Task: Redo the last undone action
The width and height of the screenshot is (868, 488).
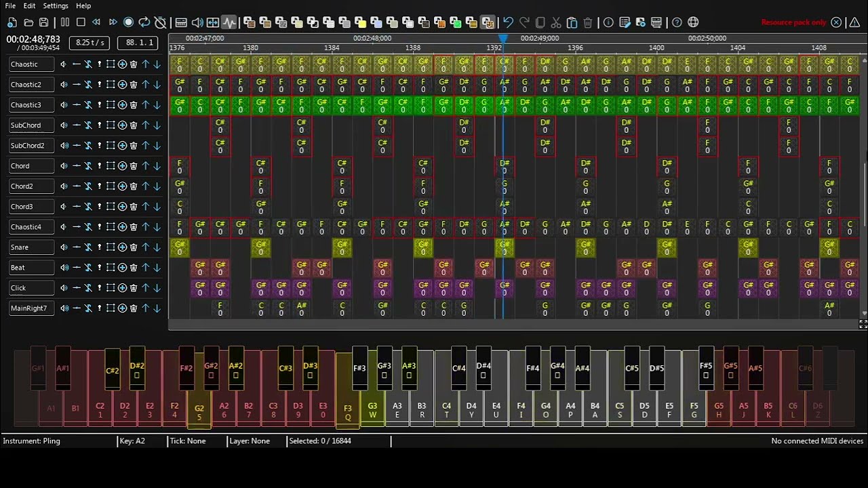Action: click(x=524, y=22)
